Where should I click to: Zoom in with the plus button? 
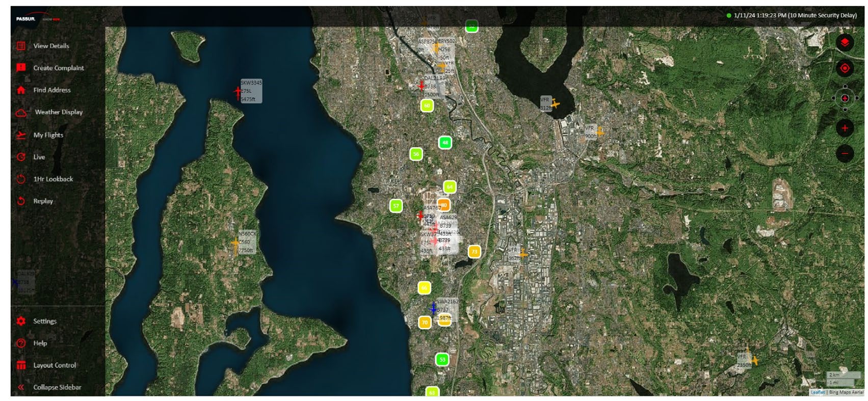coord(845,128)
